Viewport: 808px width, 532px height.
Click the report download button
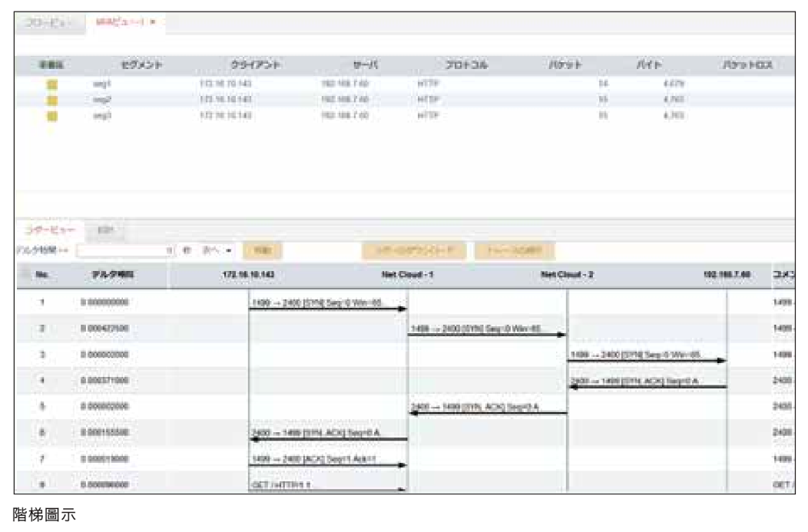pyautogui.click(x=414, y=250)
